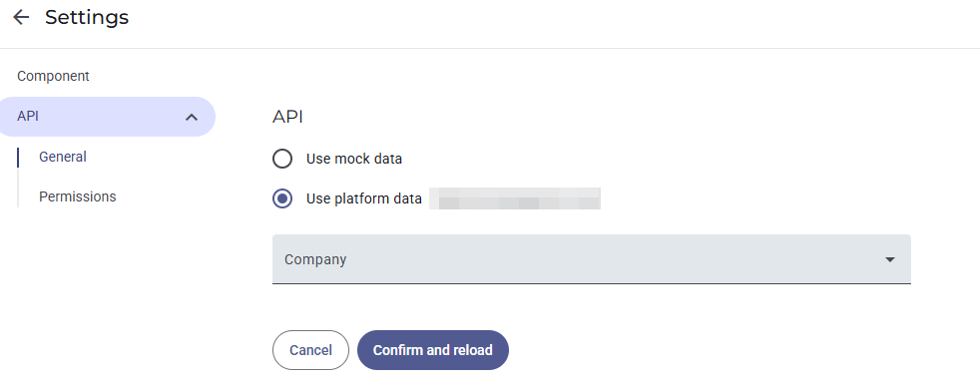Click the "Use platform data" label text
This screenshot has width=980, height=388.
tap(363, 198)
